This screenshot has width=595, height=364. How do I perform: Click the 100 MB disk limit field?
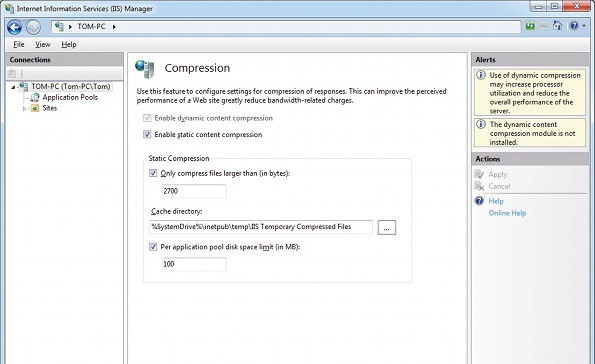coord(194,264)
